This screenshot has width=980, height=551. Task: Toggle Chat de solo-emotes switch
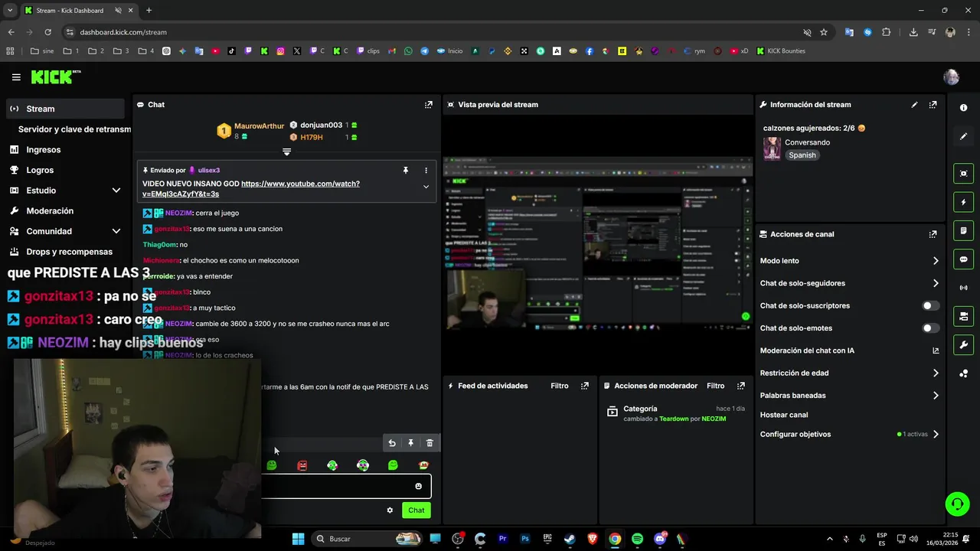930,328
